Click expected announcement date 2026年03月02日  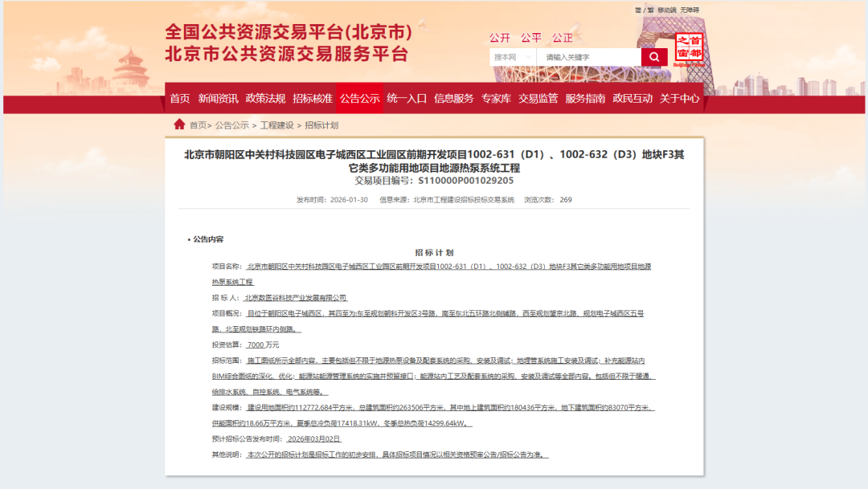[314, 438]
